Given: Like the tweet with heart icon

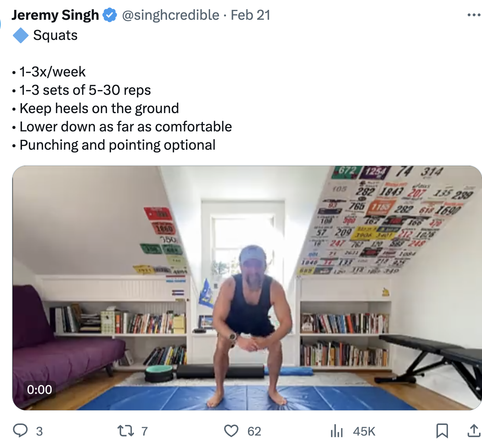Looking at the screenshot, I should (x=231, y=431).
